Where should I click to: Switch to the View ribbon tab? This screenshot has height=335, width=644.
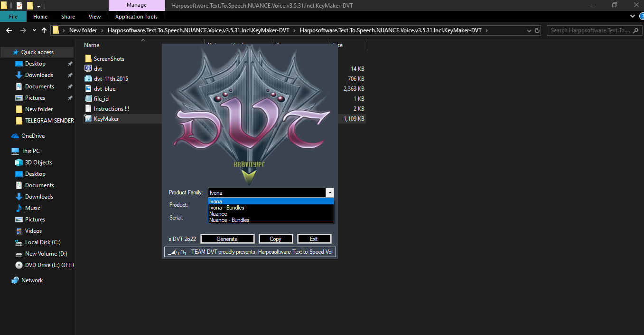coord(95,17)
